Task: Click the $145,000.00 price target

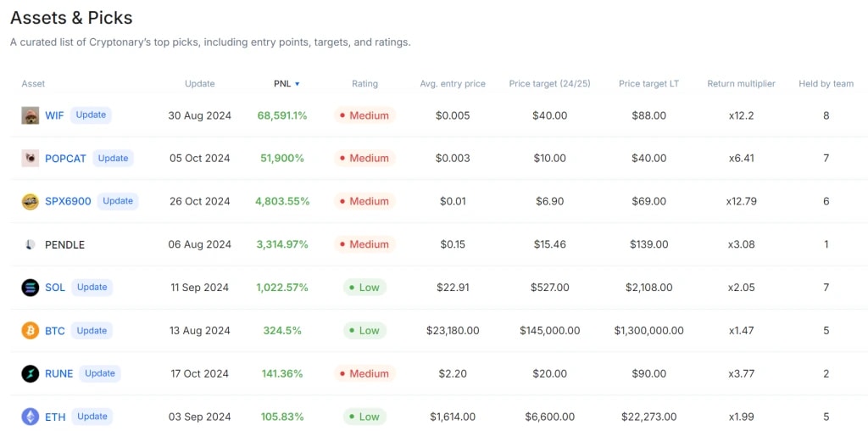Action: 549,331
